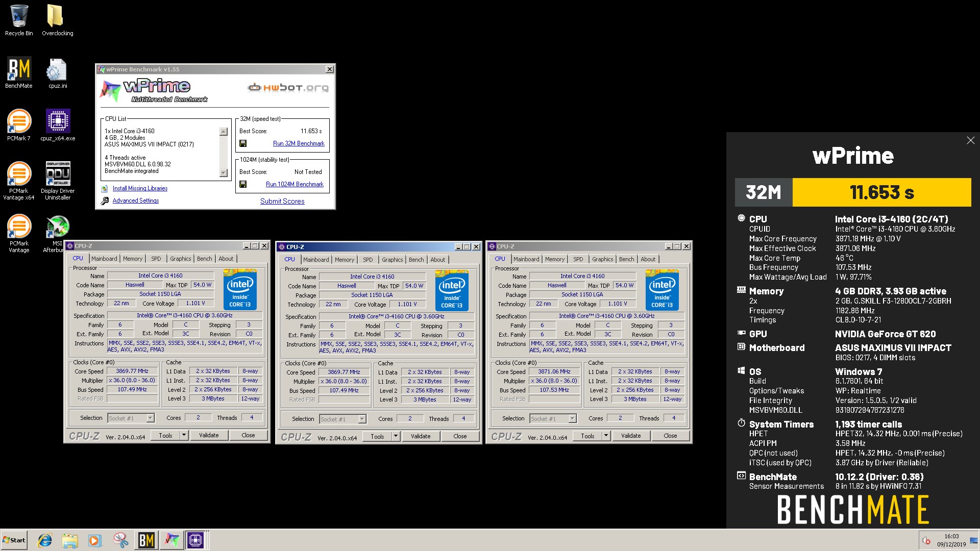980x551 pixels.
Task: Open Windows Media Player from taskbar
Action: point(95,540)
